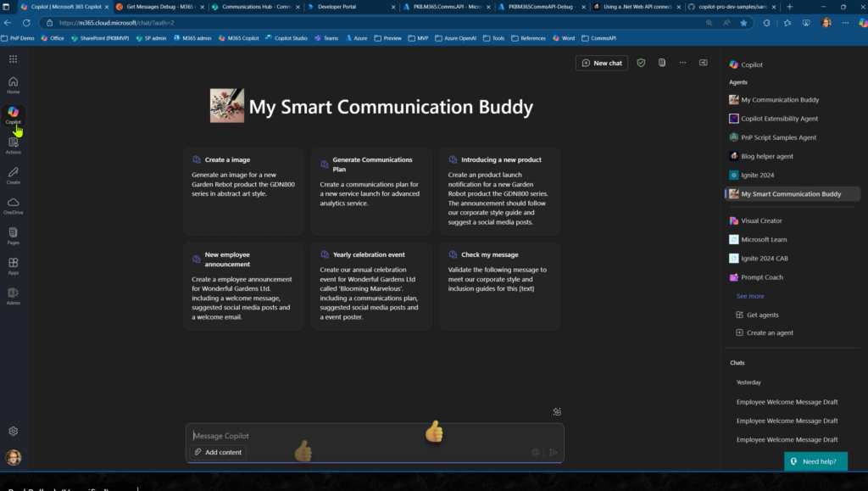The height and width of the screenshot is (491, 868).
Task: Open Copilot at top of right panel
Action: 746,64
